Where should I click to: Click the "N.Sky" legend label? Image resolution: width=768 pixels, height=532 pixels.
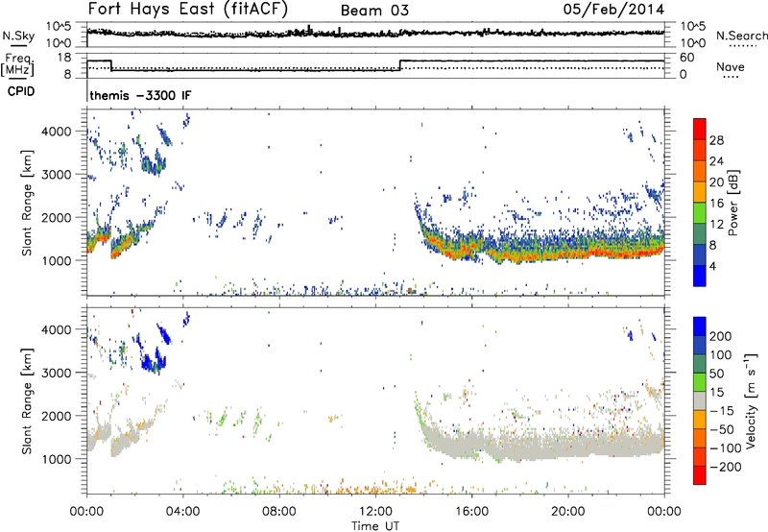point(18,36)
